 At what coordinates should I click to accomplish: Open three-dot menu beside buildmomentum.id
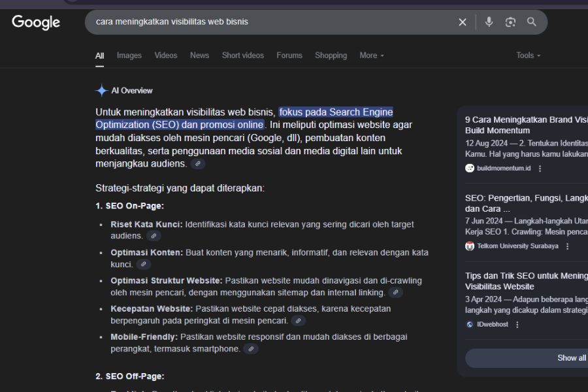(x=540, y=169)
